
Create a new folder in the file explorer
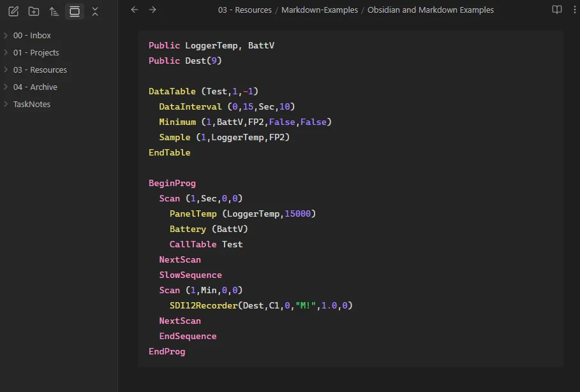pyautogui.click(x=34, y=11)
